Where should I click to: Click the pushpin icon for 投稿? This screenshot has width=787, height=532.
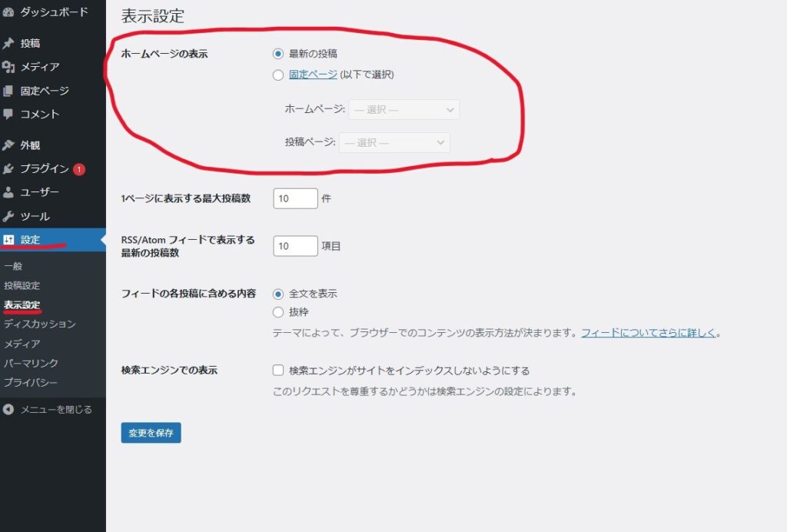pyautogui.click(x=8, y=43)
